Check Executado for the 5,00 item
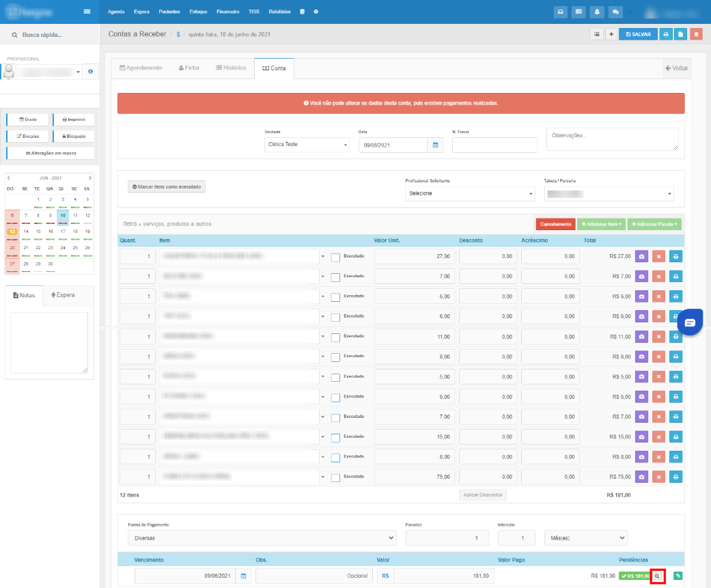711x588 pixels. (x=335, y=377)
